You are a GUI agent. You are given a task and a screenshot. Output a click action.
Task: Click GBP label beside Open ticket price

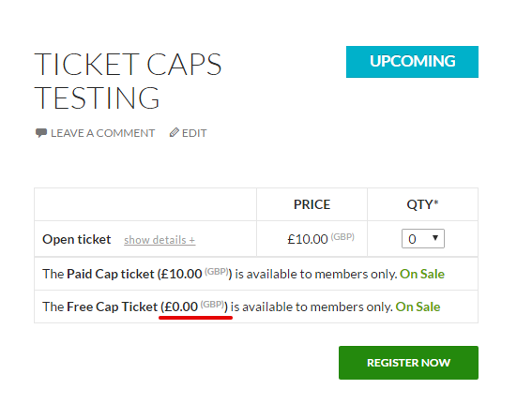click(x=342, y=236)
